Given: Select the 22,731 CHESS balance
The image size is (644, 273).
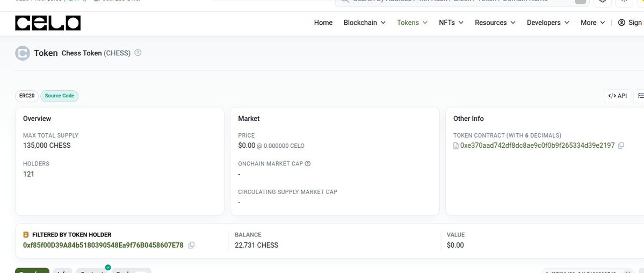Looking at the screenshot, I should click(256, 245).
